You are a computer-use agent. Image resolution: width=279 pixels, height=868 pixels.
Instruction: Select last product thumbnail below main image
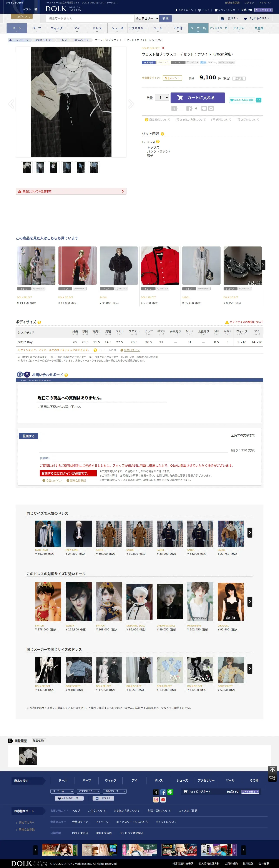pos(94,167)
